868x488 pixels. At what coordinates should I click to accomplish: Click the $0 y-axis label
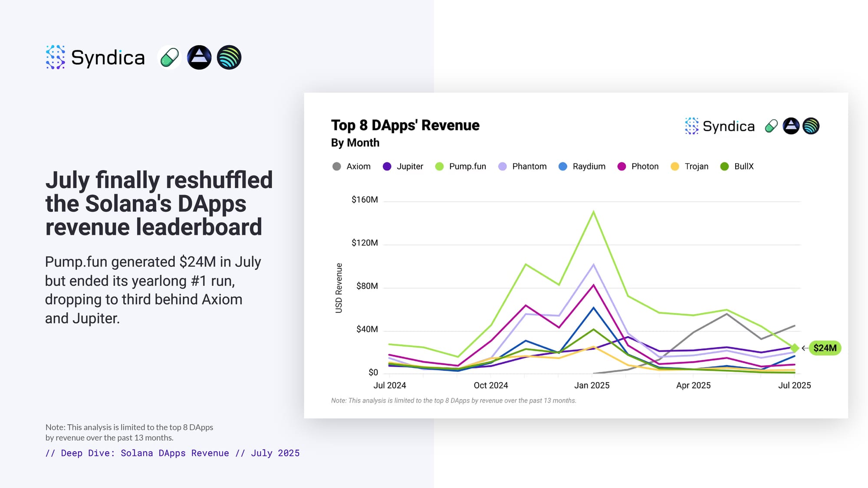click(373, 372)
